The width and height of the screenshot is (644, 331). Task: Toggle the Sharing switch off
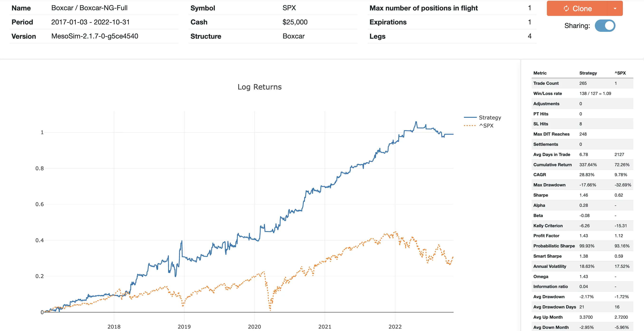pyautogui.click(x=605, y=26)
